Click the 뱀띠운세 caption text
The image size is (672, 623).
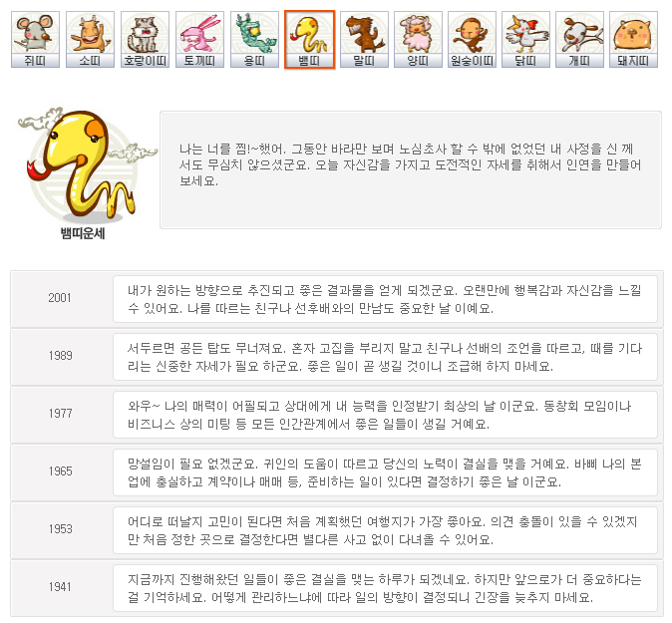pos(83,233)
